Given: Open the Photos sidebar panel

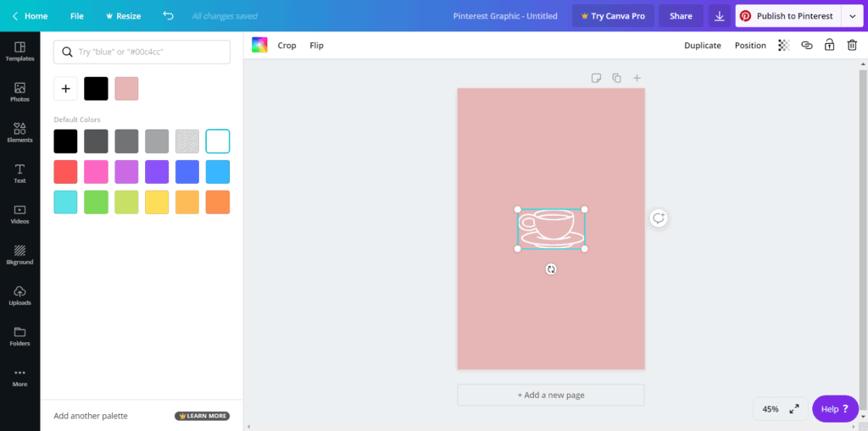Looking at the screenshot, I should (20, 91).
